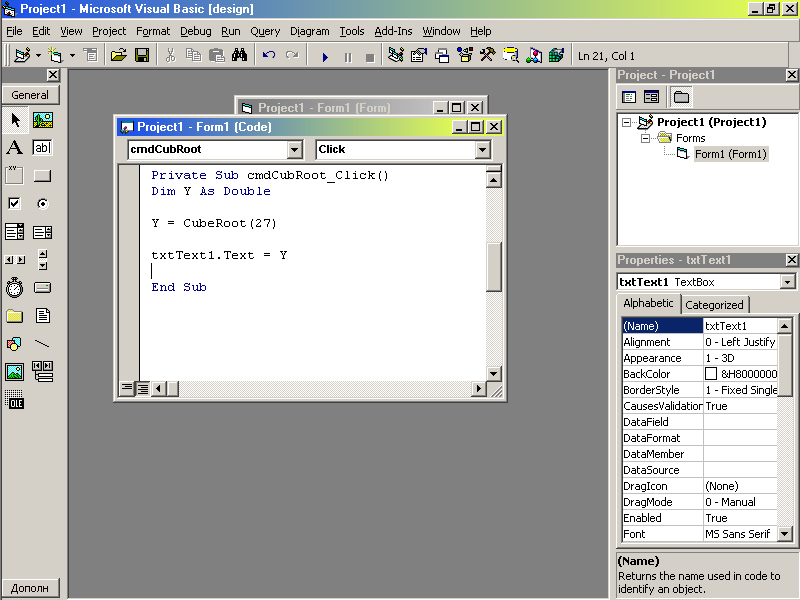
Task: Select the CommandButton control tool
Action: 43,176
